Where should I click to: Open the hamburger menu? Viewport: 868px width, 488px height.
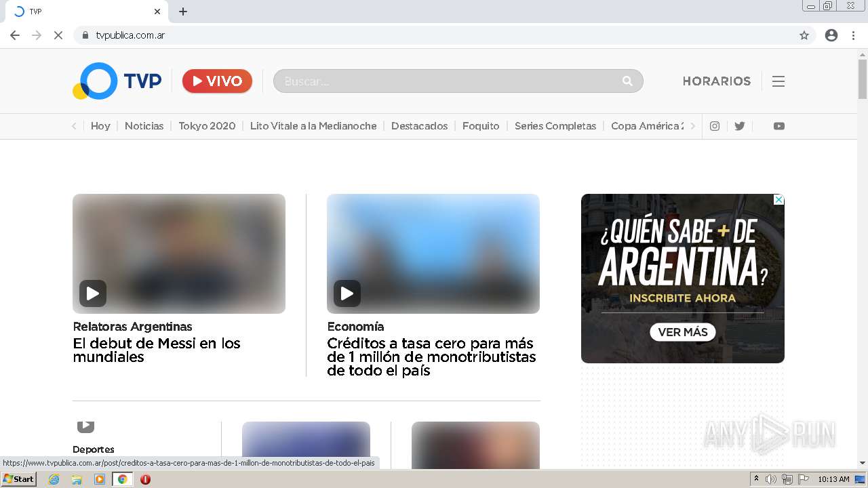pos(778,81)
